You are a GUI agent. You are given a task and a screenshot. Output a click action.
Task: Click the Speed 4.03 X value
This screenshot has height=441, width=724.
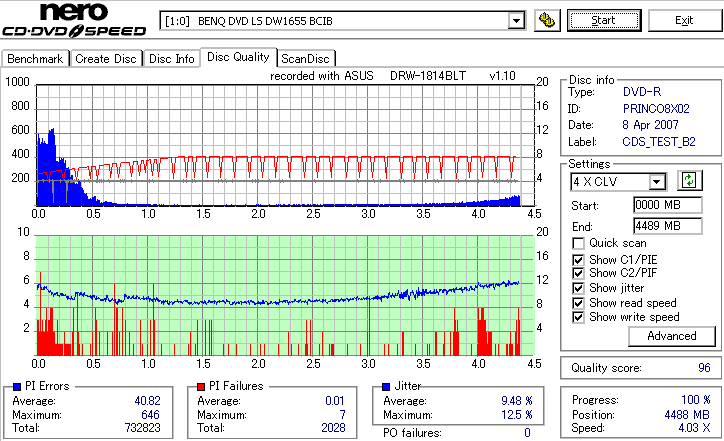pyautogui.click(x=694, y=428)
